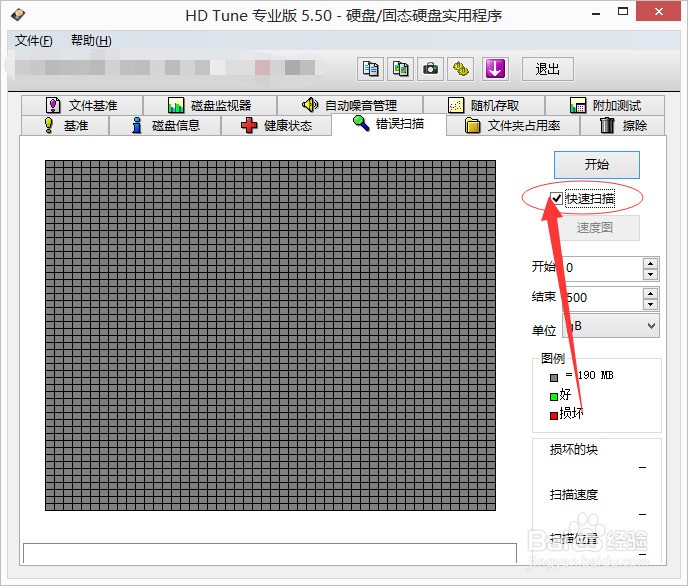Increase the 结束 value with up arrow
This screenshot has width=688, height=586.
650,293
